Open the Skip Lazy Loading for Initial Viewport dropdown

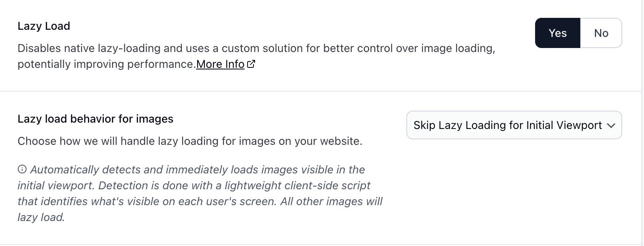tap(507, 125)
